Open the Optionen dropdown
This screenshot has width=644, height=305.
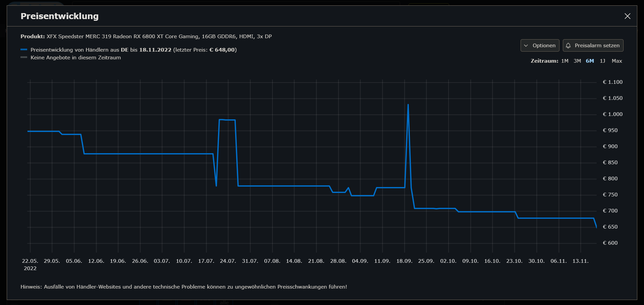click(544, 45)
